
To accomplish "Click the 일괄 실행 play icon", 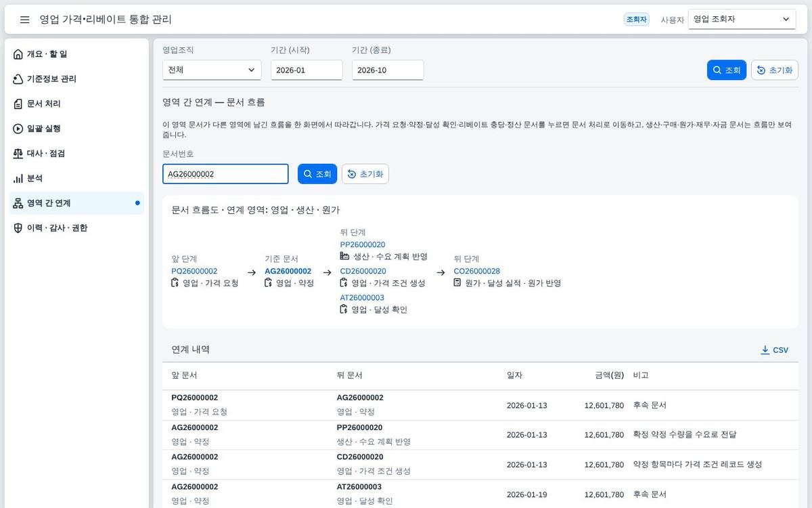I will (18, 129).
